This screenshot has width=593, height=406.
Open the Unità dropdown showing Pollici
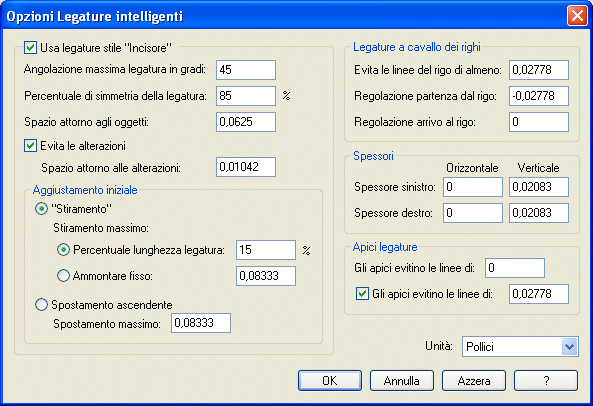click(520, 347)
